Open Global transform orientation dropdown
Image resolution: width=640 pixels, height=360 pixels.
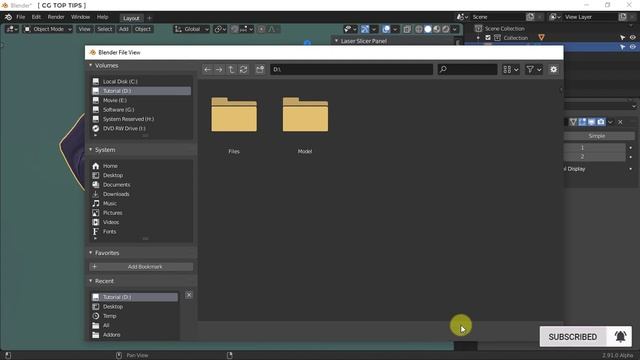coord(192,29)
